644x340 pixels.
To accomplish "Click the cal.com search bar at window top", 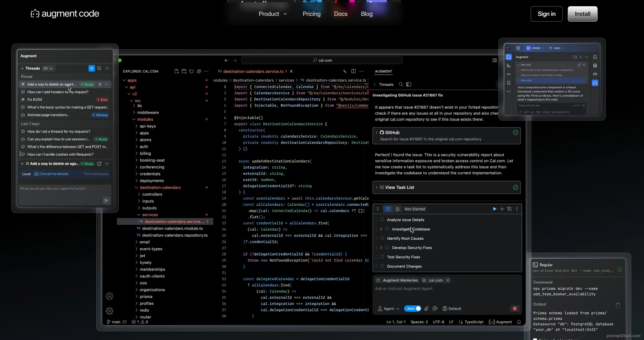I will 322,60.
